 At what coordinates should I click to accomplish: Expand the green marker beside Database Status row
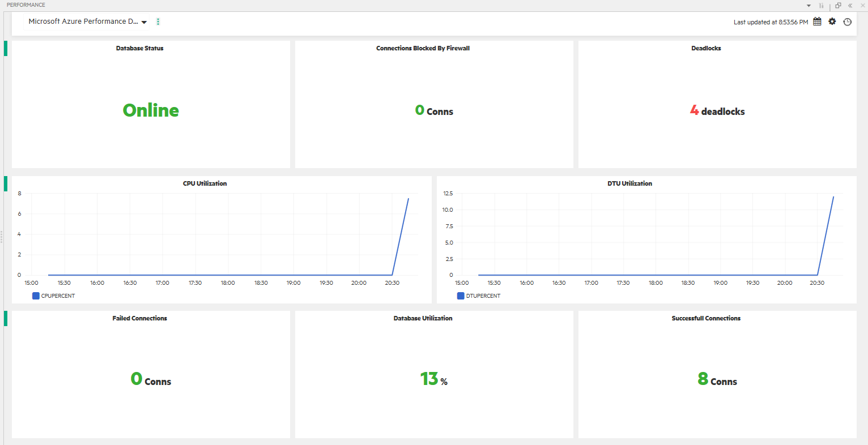tap(5, 49)
